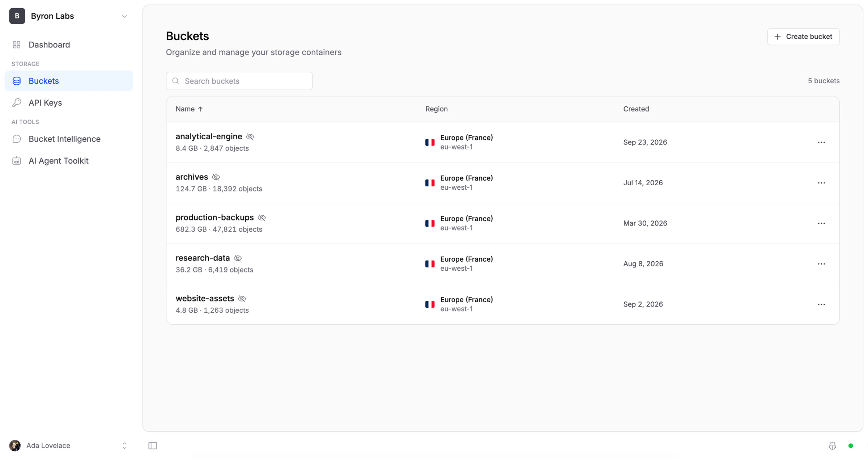Click eu-west-1 code in website-assets row
868x460 pixels.
pos(456,309)
